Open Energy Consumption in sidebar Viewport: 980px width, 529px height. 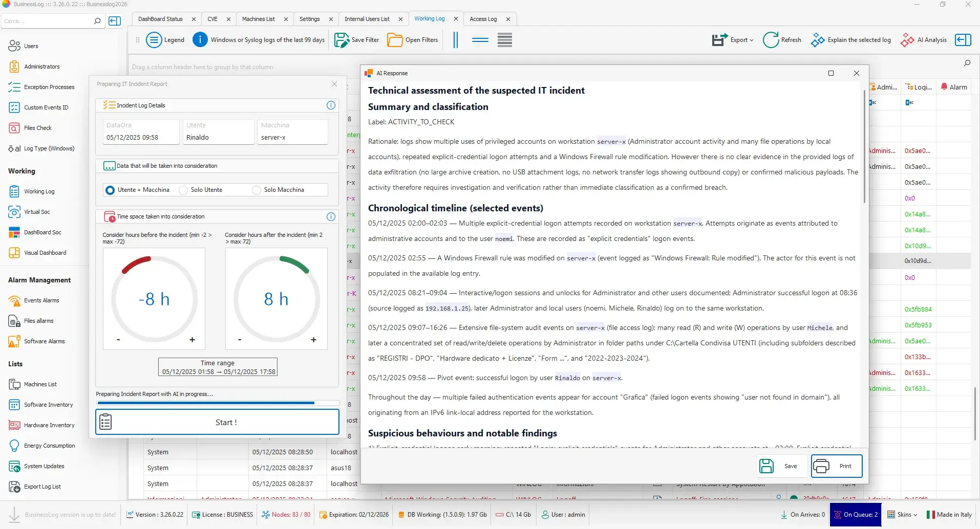pos(42,446)
